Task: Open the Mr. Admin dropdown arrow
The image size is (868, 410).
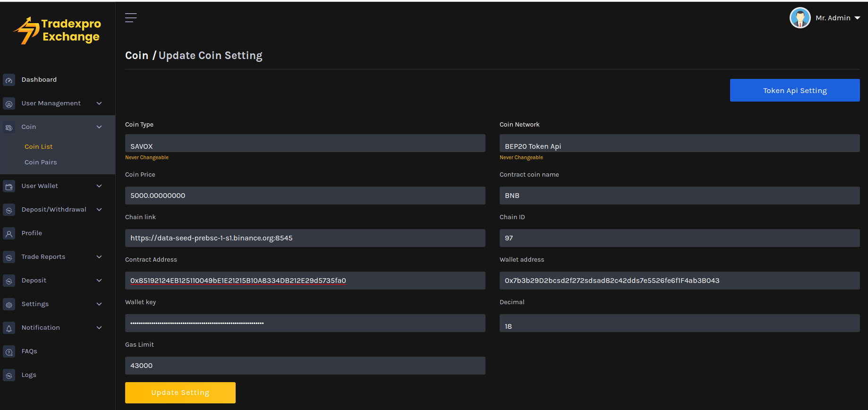Action: coord(857,18)
